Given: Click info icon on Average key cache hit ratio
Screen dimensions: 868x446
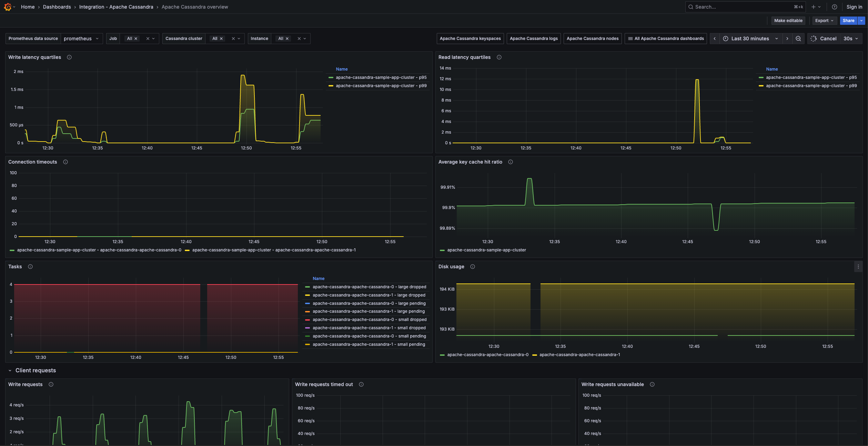Looking at the screenshot, I should click(511, 162).
